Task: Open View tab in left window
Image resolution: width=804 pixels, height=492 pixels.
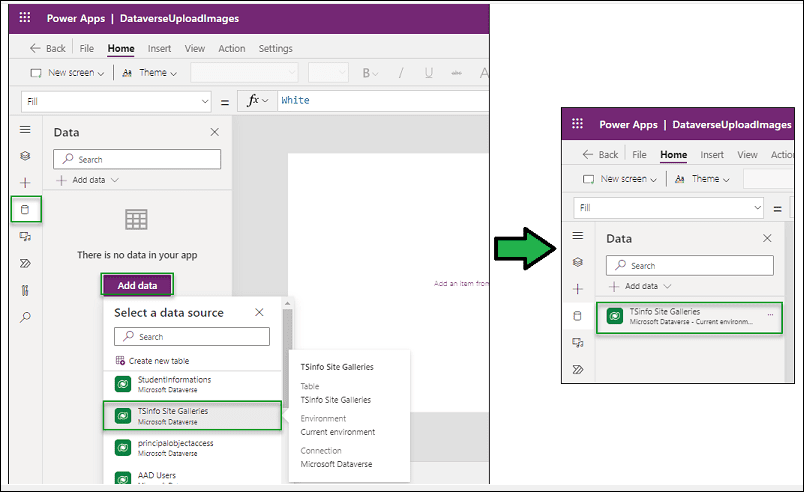Action: pos(195,48)
